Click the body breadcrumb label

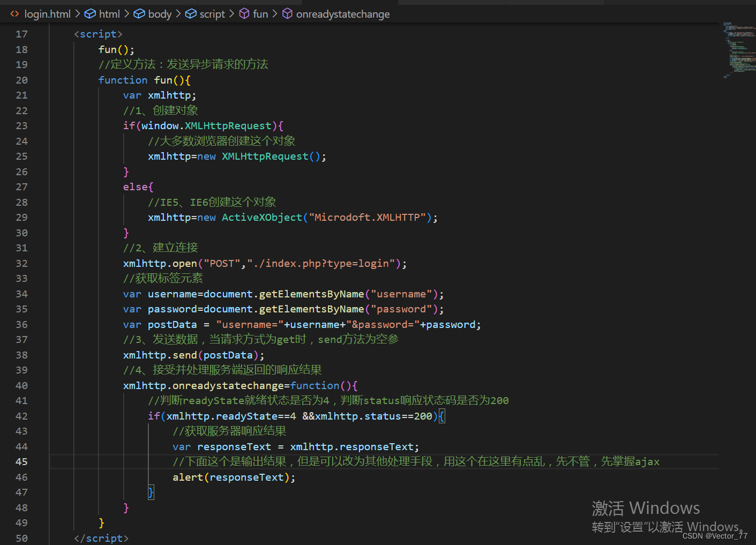tap(160, 14)
